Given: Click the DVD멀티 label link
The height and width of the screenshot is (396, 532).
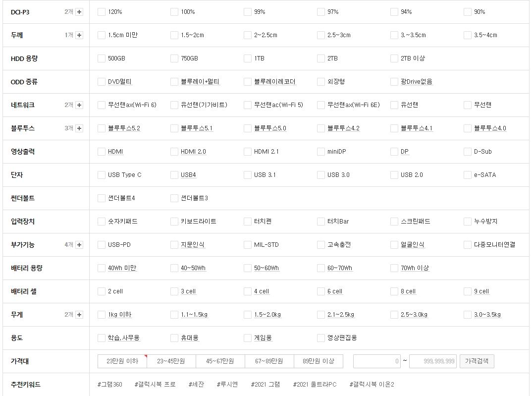Looking at the screenshot, I should [x=120, y=82].
